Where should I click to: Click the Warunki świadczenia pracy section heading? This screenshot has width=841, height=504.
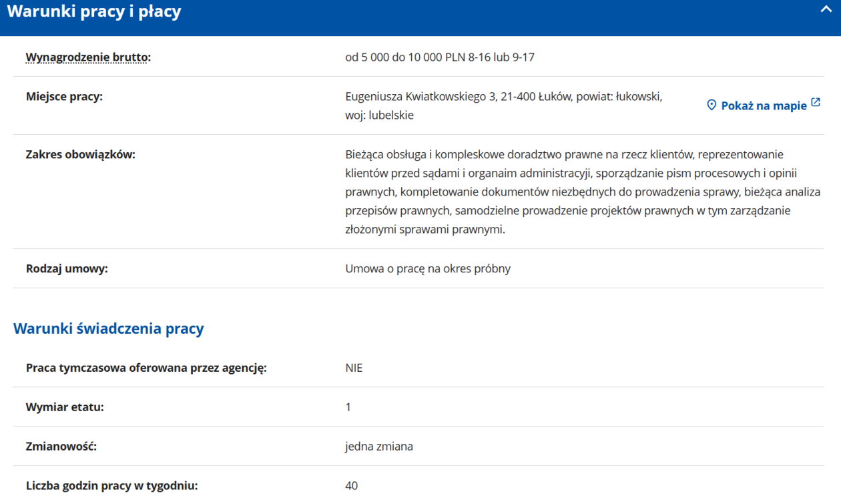(x=109, y=328)
